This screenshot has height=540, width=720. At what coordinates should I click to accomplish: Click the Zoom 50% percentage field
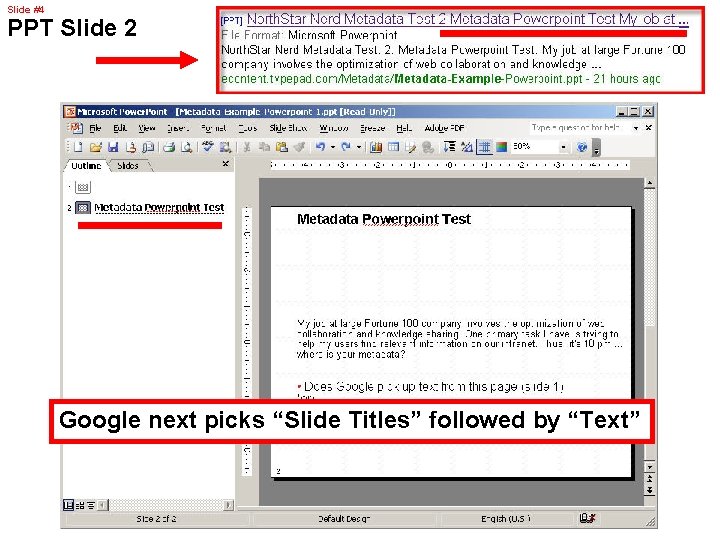point(534,146)
